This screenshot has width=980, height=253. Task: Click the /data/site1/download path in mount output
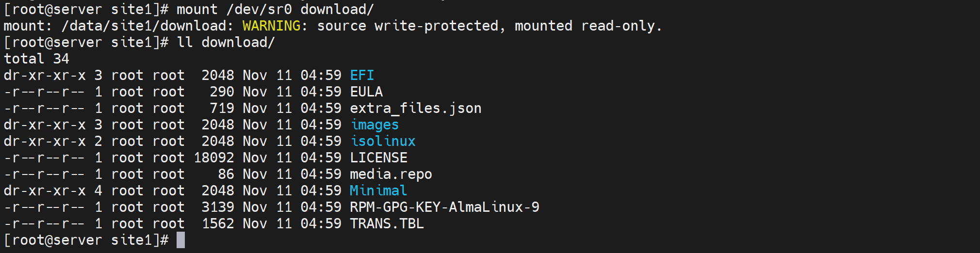point(144,26)
